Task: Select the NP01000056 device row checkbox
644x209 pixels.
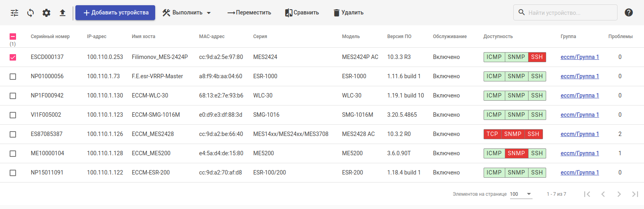Action: (13, 77)
